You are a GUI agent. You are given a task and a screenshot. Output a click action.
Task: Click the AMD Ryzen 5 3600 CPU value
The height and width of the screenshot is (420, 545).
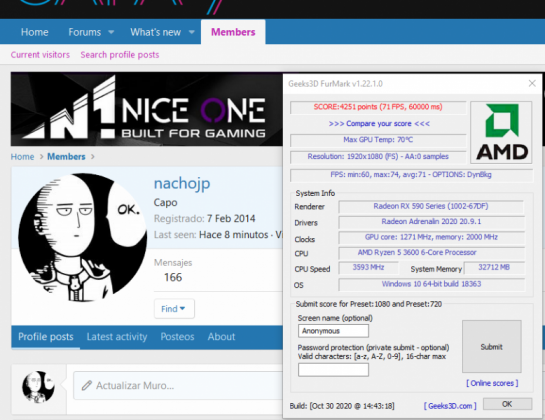[x=431, y=253]
